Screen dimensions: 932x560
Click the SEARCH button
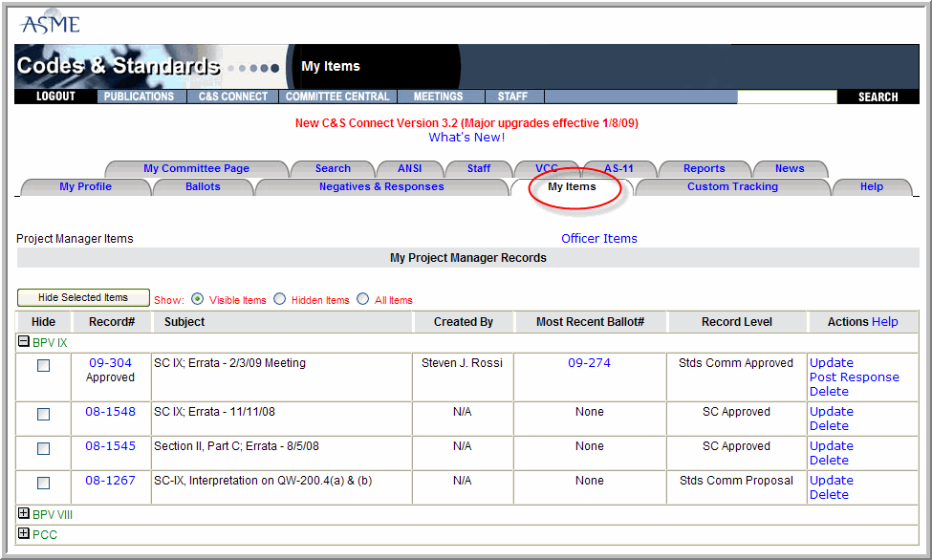click(878, 97)
